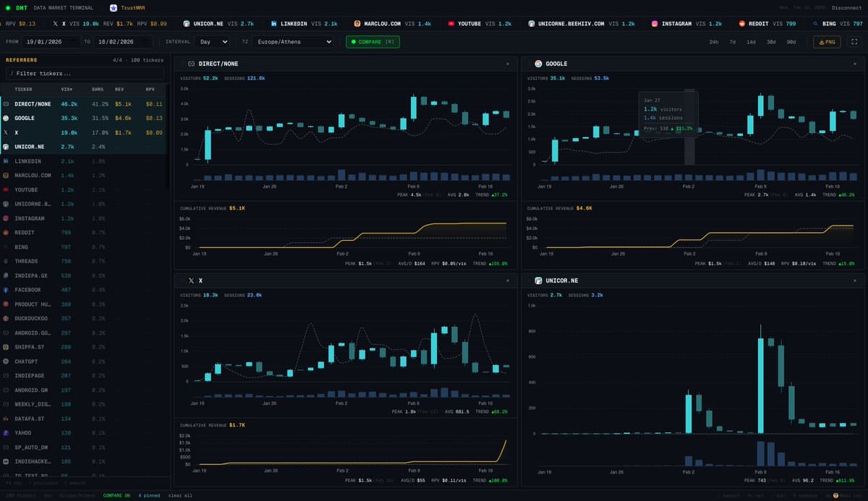The height and width of the screenshot is (501, 868).
Task: Close the X chart panel
Action: coord(508,281)
